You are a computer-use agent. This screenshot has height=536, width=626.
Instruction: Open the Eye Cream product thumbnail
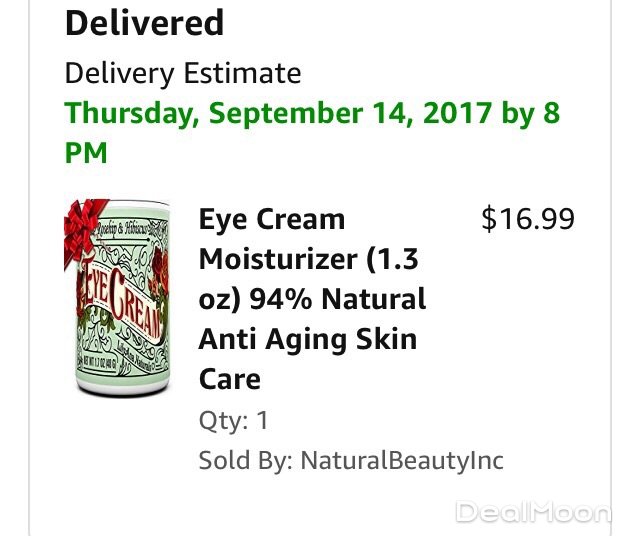point(117,297)
